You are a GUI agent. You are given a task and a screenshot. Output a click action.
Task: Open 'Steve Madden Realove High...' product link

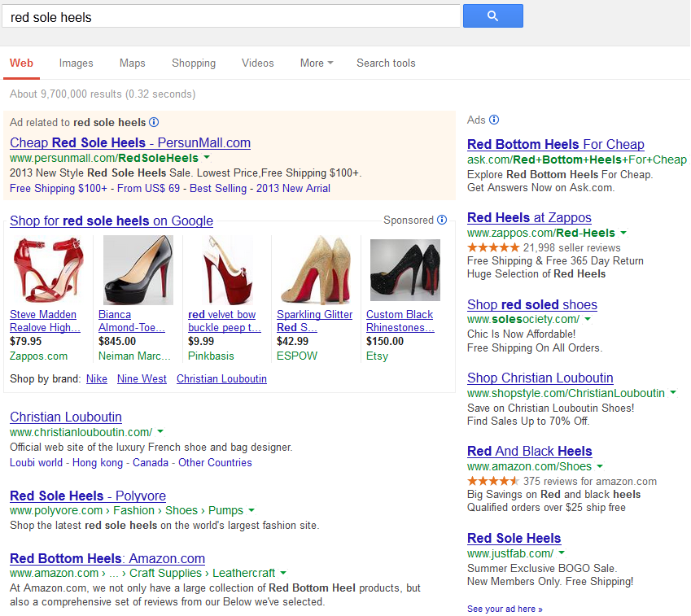(45, 321)
